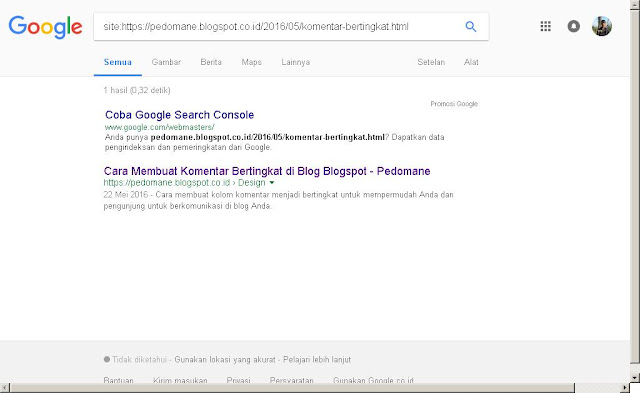Click the www.google.com/webmasters/ URL
Image resolution: width=640 pixels, height=393 pixels.
coord(160,127)
